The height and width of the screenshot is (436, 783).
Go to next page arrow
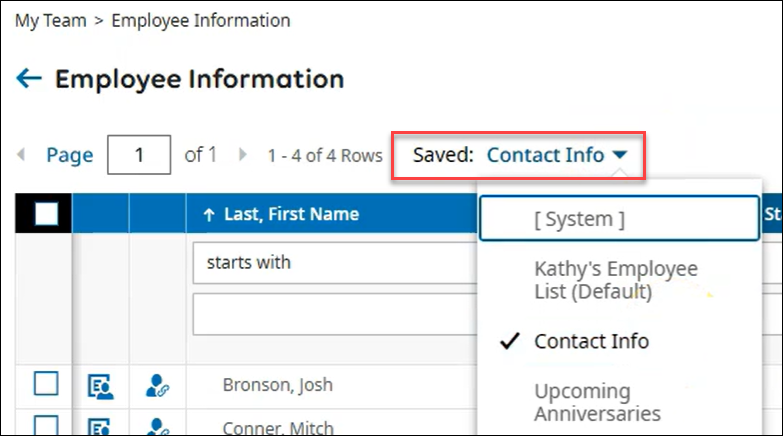(x=242, y=155)
